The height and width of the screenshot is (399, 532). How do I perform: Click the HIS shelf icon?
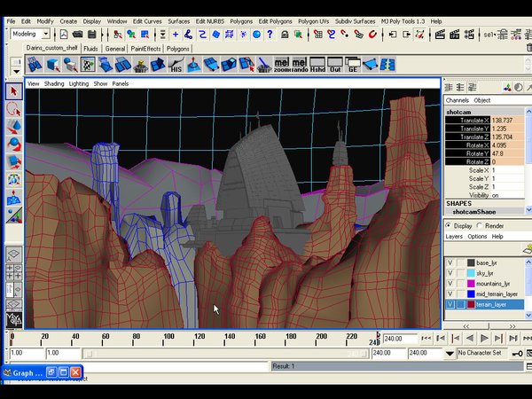tap(176, 65)
